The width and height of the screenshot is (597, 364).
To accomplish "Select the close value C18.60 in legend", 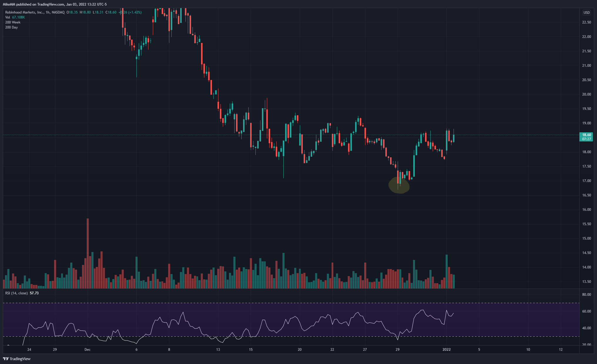I will point(111,12).
